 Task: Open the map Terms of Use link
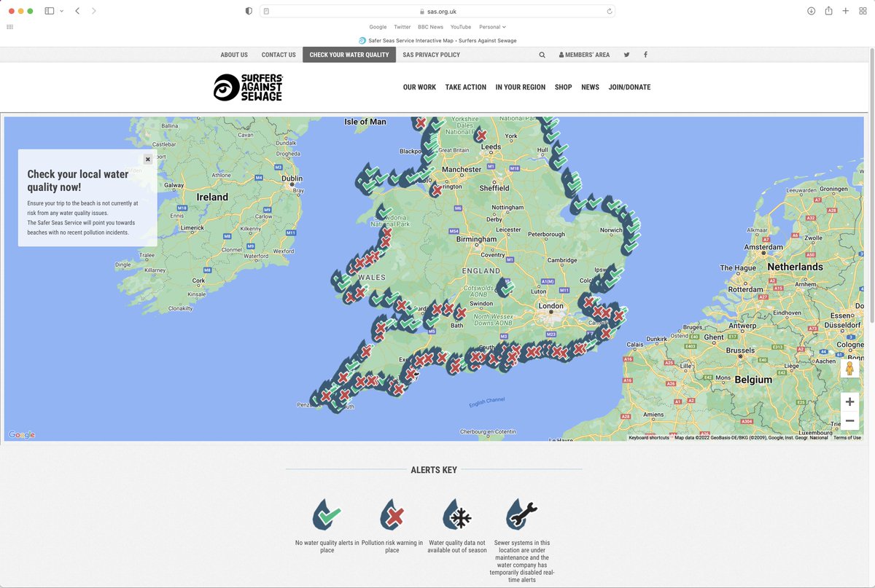click(847, 438)
